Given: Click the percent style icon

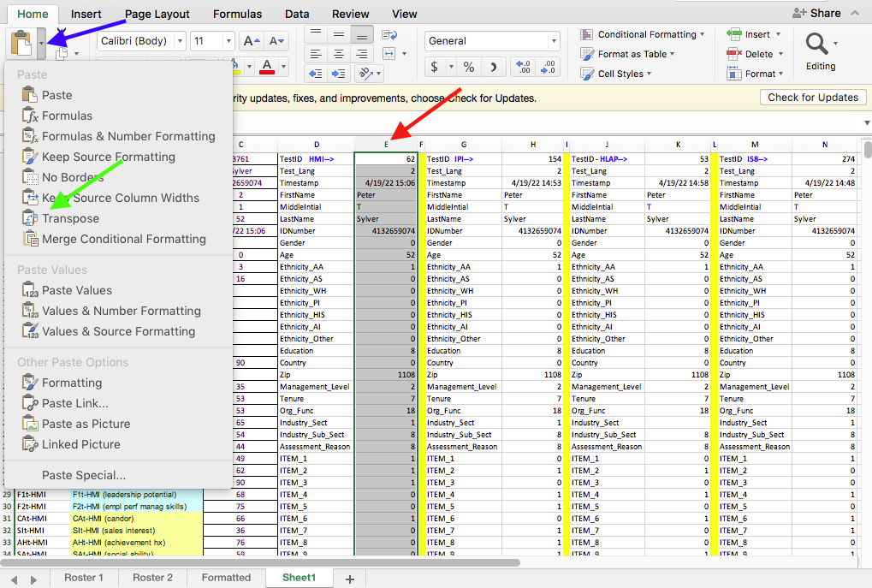Looking at the screenshot, I should [468, 67].
